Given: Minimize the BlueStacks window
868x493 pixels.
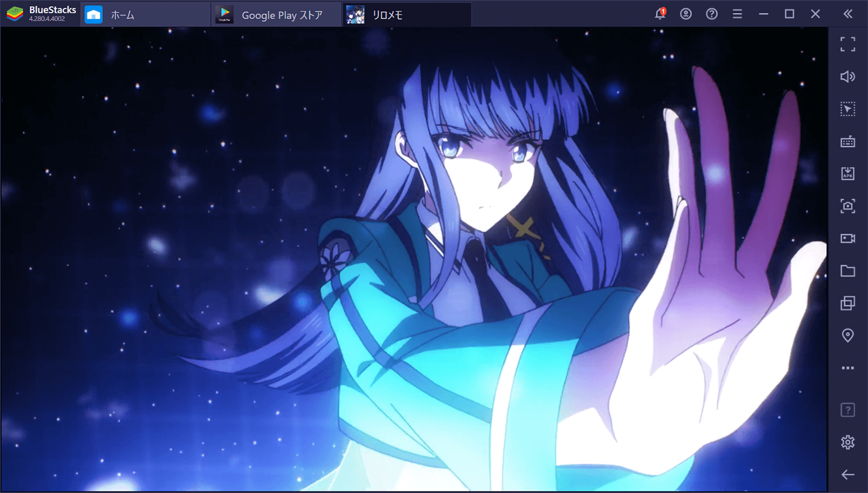Looking at the screenshot, I should click(x=764, y=14).
